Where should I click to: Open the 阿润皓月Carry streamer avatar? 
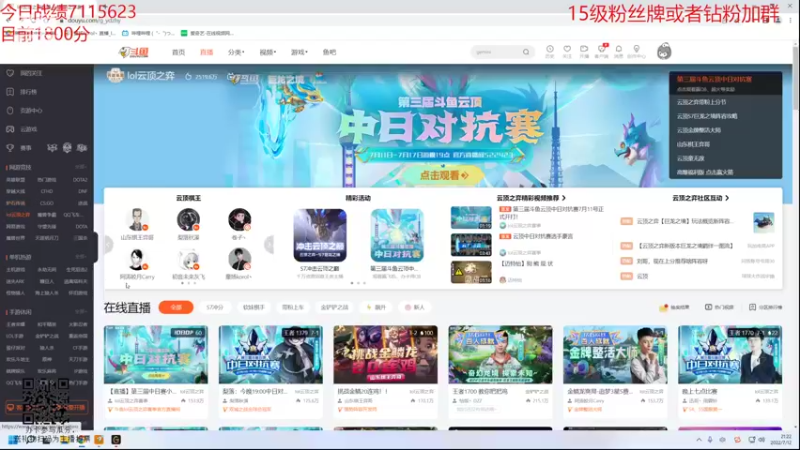click(137, 259)
